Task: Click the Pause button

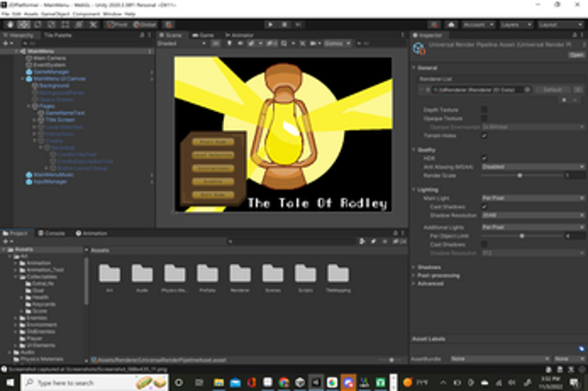Action: tap(284, 25)
